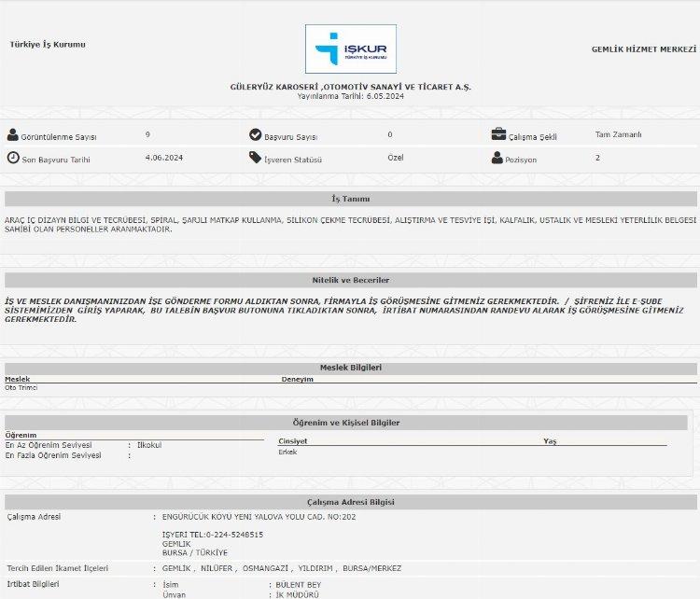Image resolution: width=700 pixels, height=599 pixels.
Task: Select the Nitelik ve Beceriler section header
Action: 350,280
